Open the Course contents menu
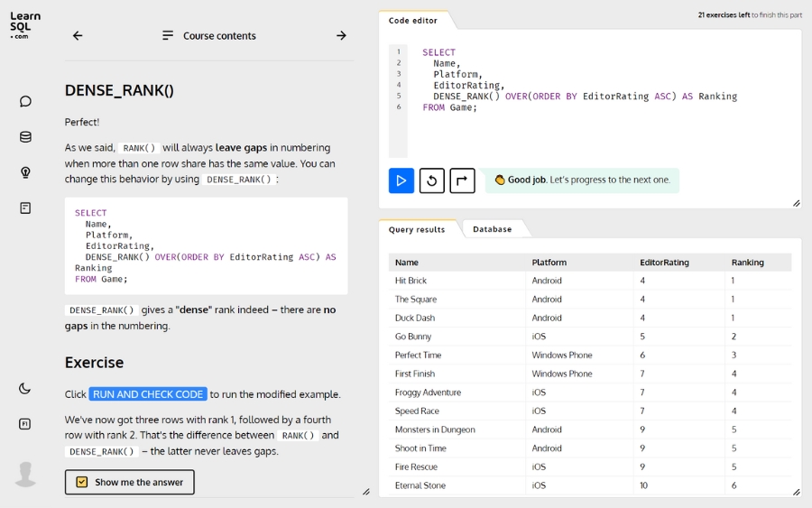 coord(209,35)
